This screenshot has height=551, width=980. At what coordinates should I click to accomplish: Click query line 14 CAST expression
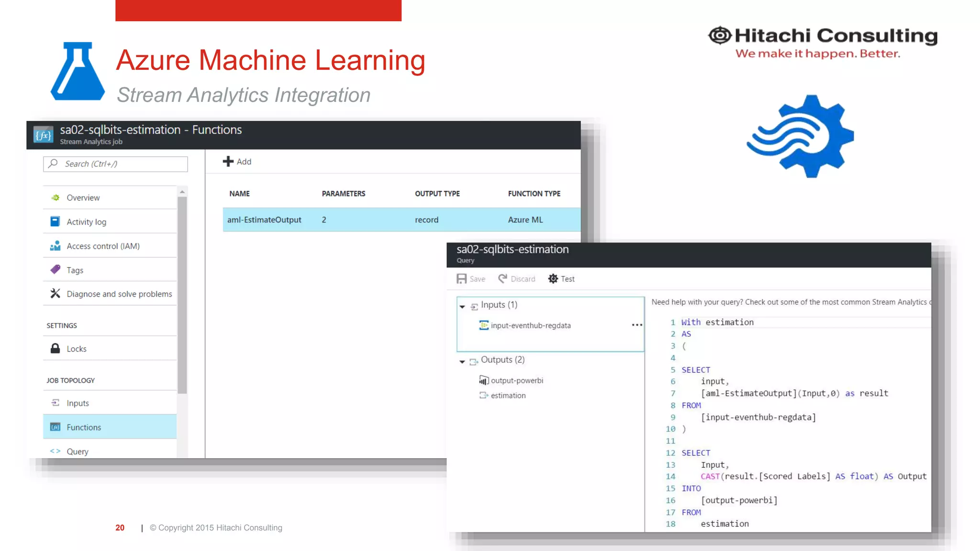813,476
